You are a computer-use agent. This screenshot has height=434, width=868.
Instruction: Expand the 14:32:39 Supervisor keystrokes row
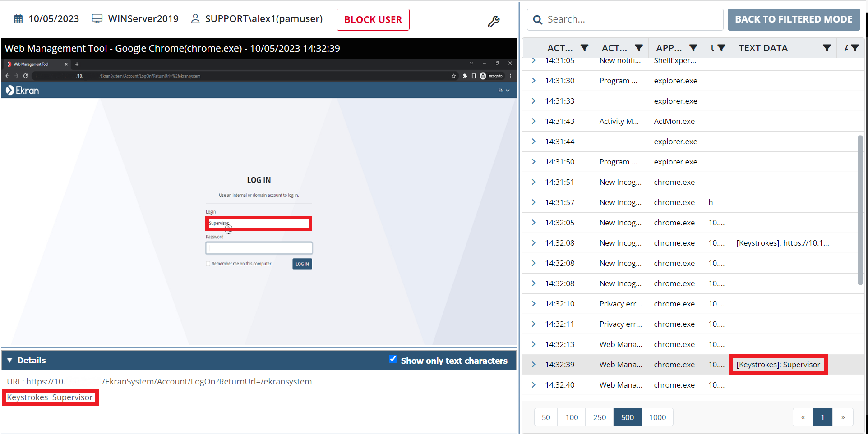[534, 365]
